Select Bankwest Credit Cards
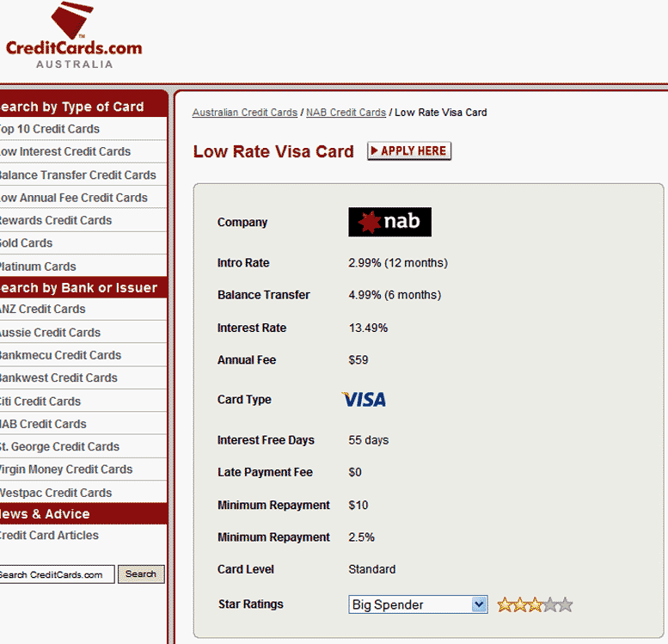Screen dimensions: 668x644 tap(58, 377)
